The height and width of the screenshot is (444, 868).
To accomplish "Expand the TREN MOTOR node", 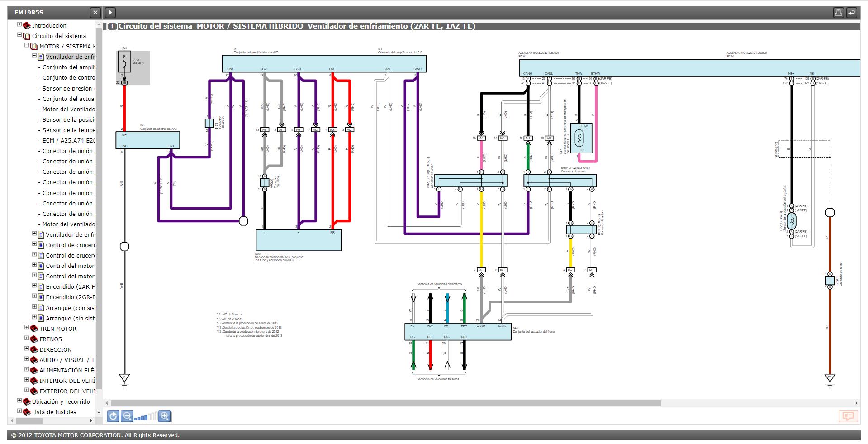I will coord(27,328).
